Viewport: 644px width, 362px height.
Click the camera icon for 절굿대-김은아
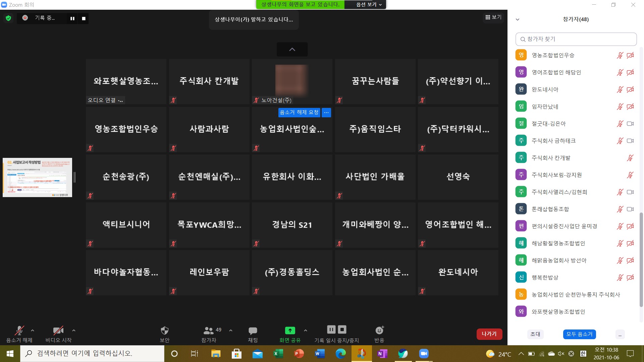[630, 124]
